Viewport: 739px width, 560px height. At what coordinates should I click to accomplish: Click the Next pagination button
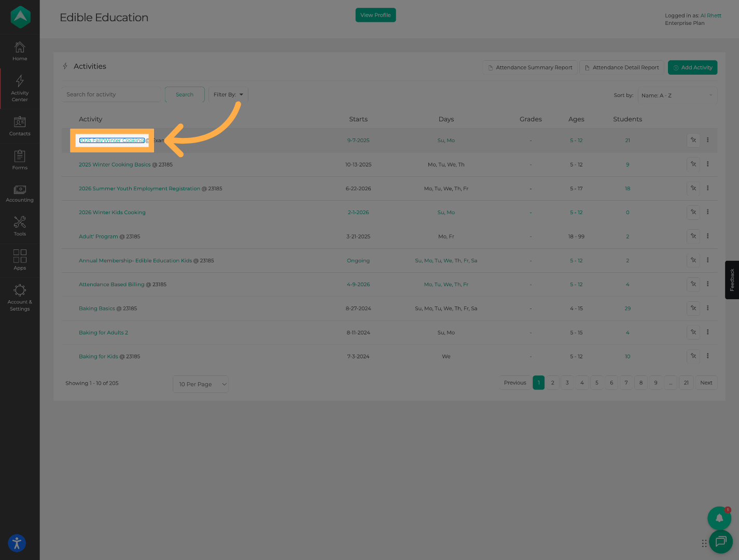(706, 383)
